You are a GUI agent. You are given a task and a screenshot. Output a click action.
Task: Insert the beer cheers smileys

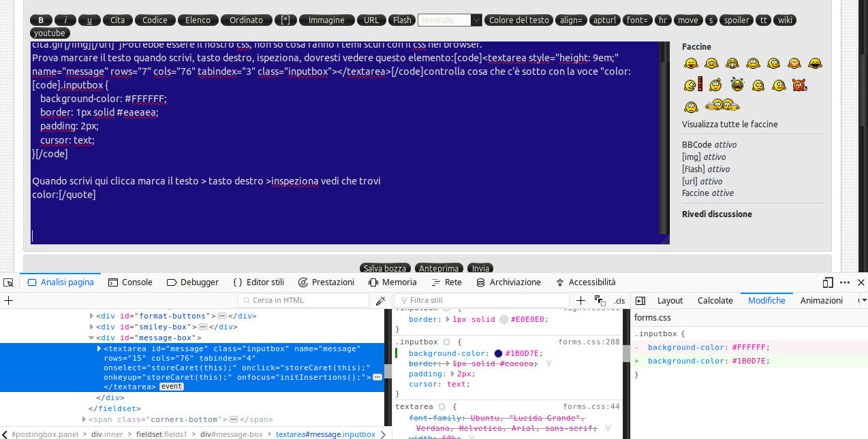[x=722, y=105]
